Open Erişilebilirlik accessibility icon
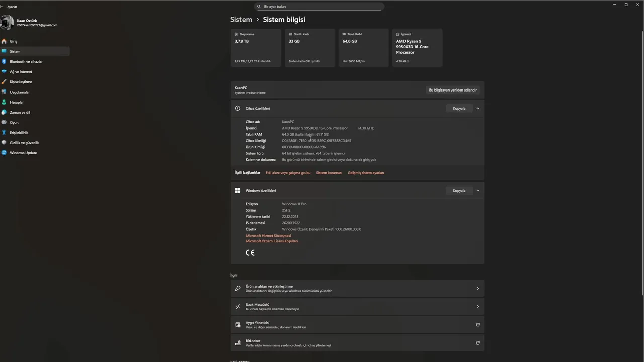The width and height of the screenshot is (644, 362). click(4, 133)
